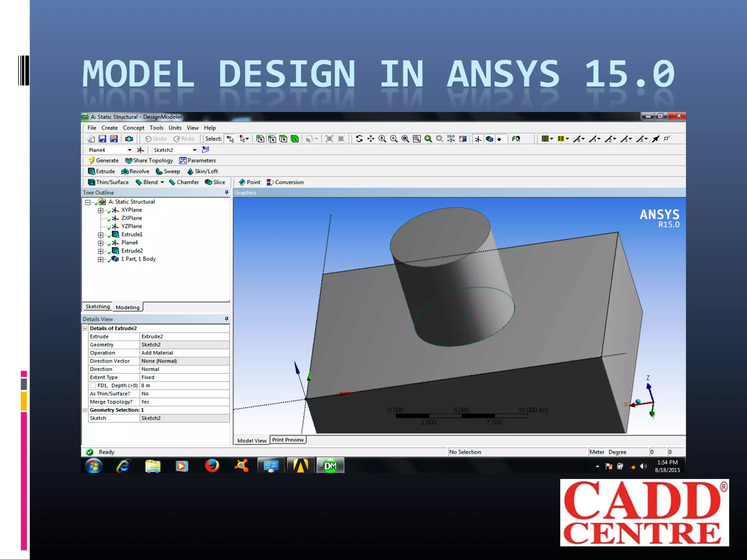The height and width of the screenshot is (560, 747).
Task: Collapse the Details of Extrude2 section
Action: click(x=85, y=328)
